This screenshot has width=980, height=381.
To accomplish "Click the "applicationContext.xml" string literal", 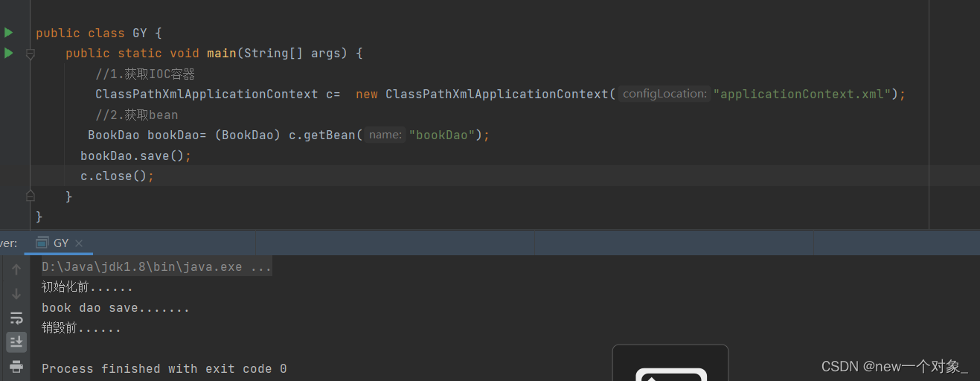I will point(802,94).
